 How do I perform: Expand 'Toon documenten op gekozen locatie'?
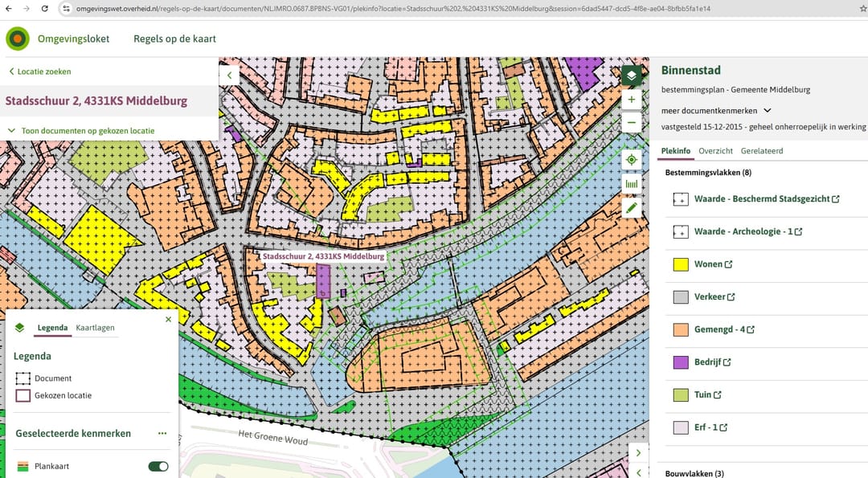[x=80, y=130]
